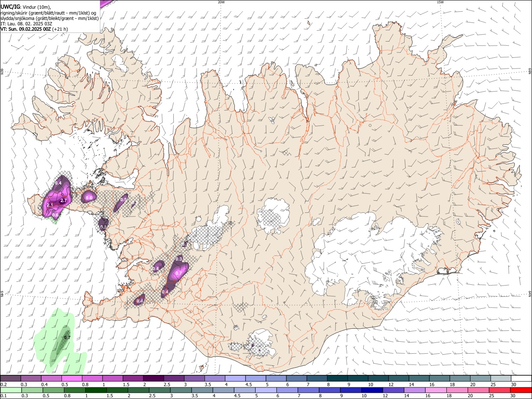Click the 'VT: Sun. 09.02.2025 00Z' line

pos(26,29)
